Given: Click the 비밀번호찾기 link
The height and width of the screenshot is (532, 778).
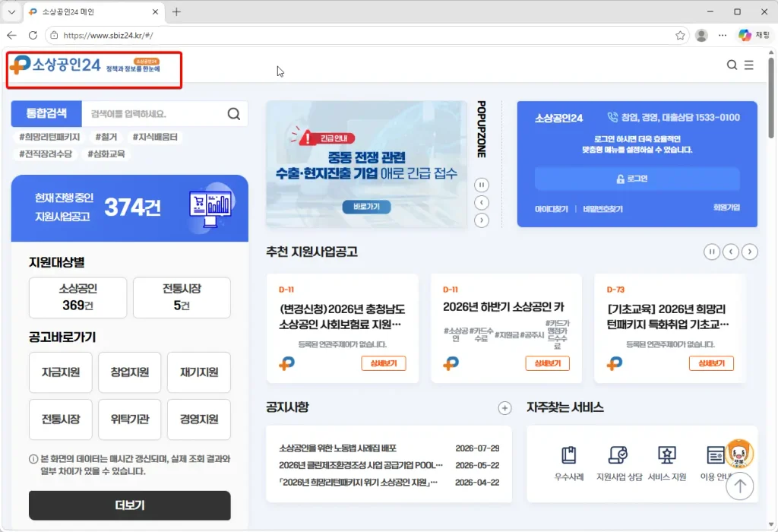Looking at the screenshot, I should click(x=602, y=209).
